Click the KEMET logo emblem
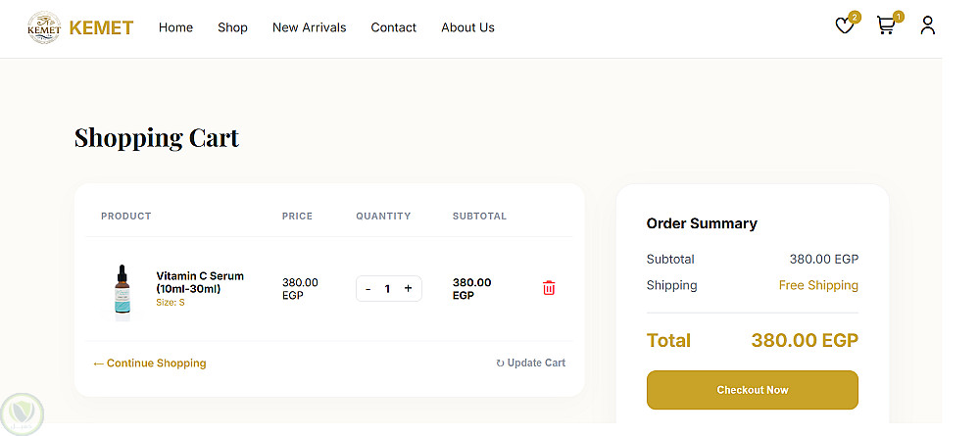 44,27
